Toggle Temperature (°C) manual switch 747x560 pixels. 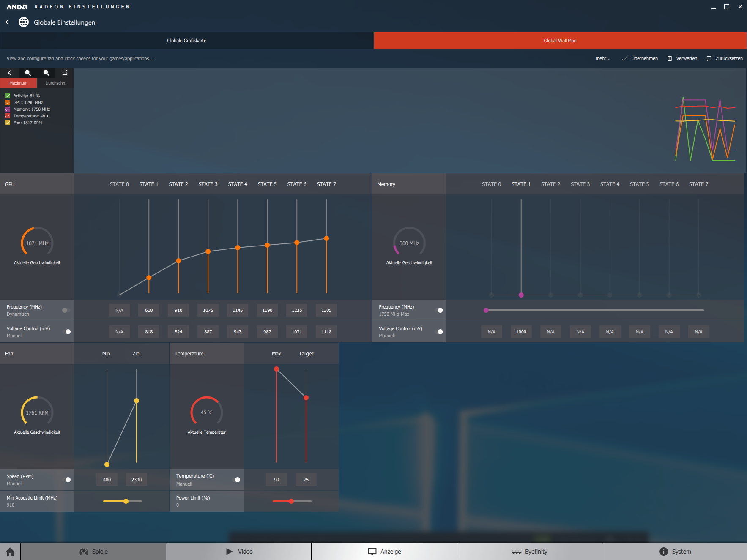tap(236, 480)
